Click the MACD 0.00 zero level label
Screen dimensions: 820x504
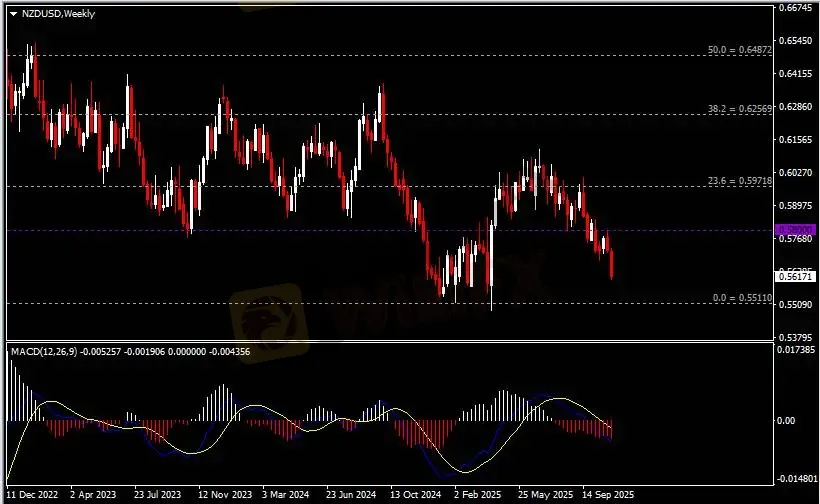point(787,420)
